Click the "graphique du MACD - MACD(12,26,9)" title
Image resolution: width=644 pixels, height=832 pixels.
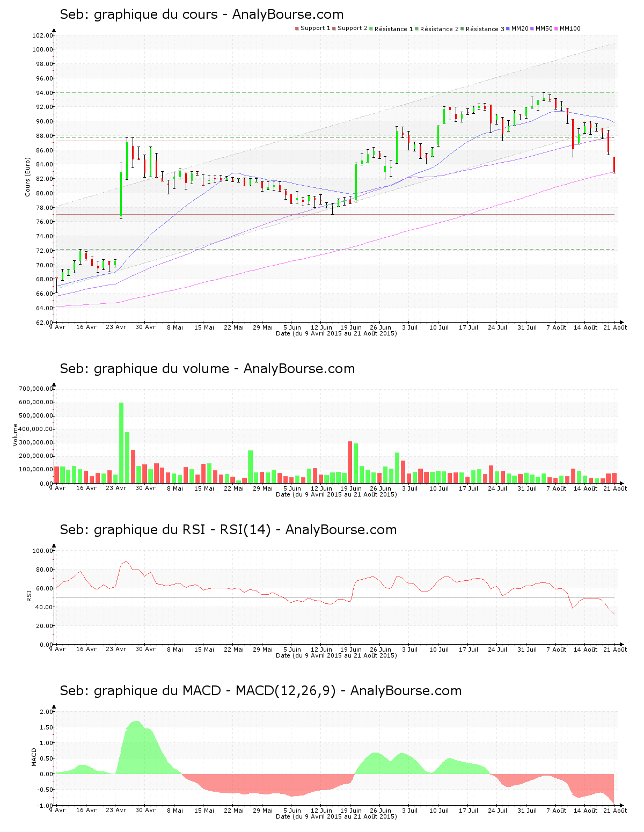pos(215,691)
